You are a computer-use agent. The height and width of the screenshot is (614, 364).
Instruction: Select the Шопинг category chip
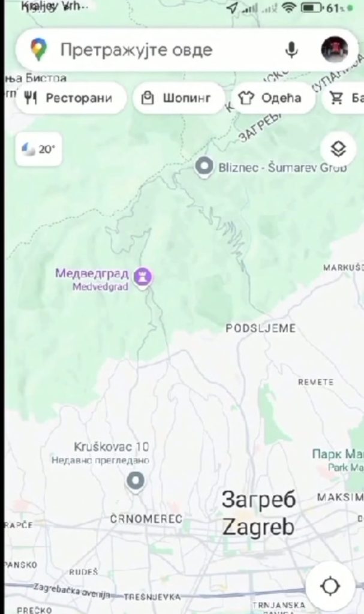(x=179, y=98)
